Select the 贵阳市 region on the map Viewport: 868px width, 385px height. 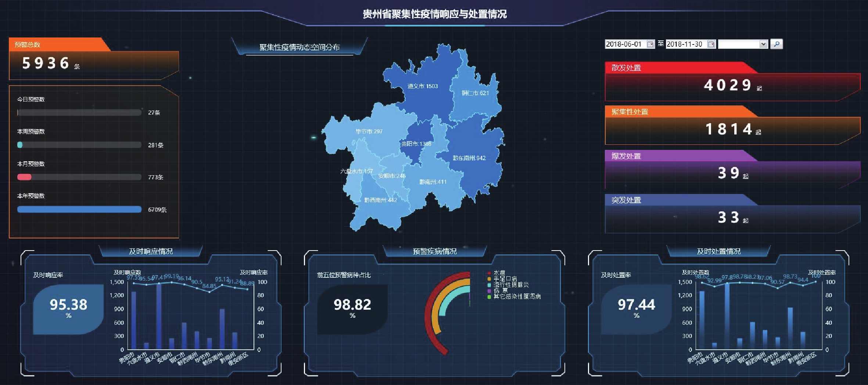[x=416, y=144]
